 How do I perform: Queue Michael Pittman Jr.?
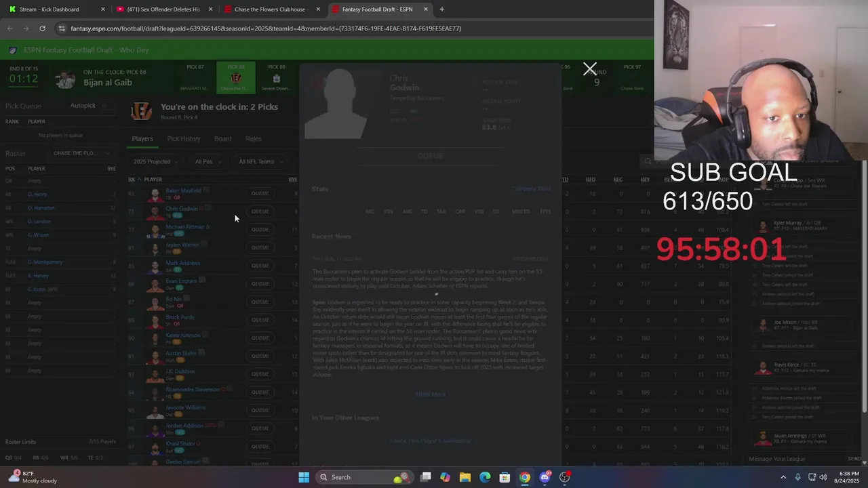coord(260,230)
